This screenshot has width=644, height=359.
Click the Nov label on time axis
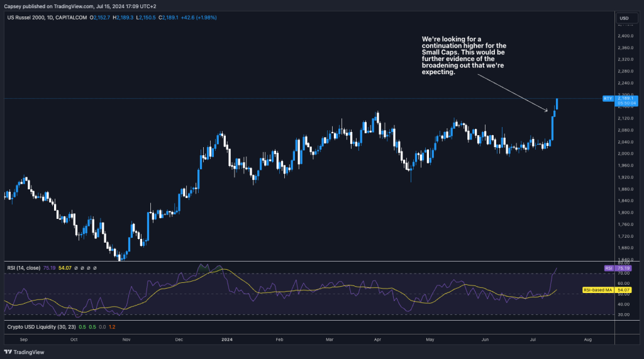(x=126, y=339)
